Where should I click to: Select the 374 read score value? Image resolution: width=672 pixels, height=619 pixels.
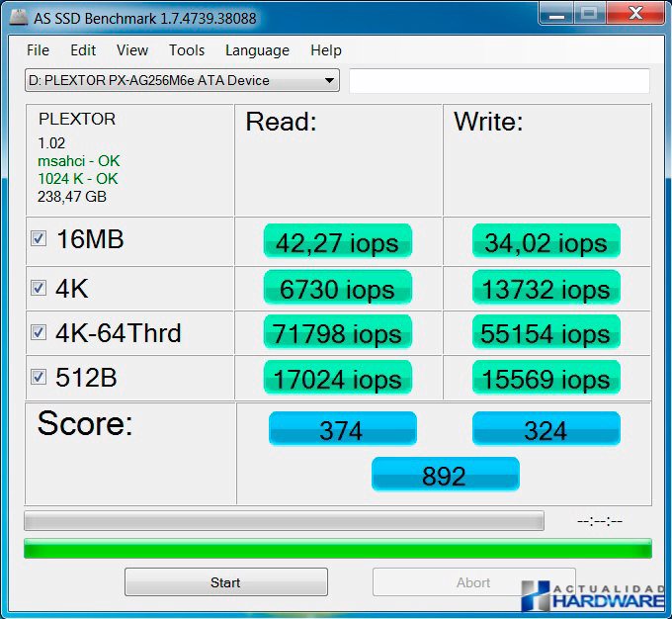(342, 430)
